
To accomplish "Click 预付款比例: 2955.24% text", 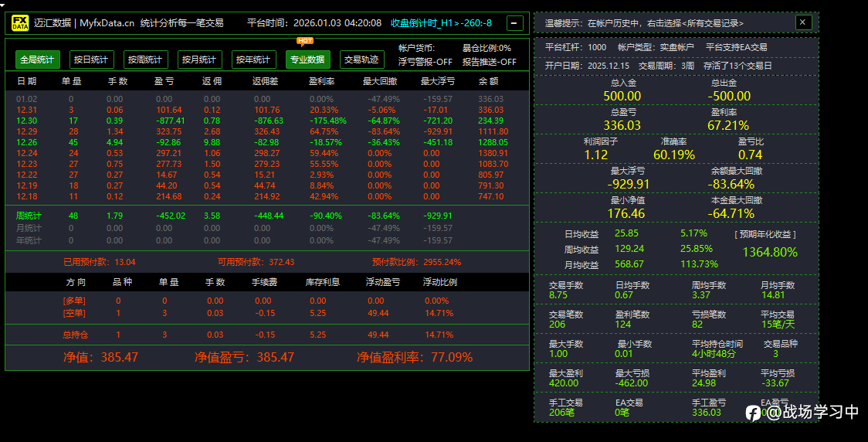I will pos(417,262).
